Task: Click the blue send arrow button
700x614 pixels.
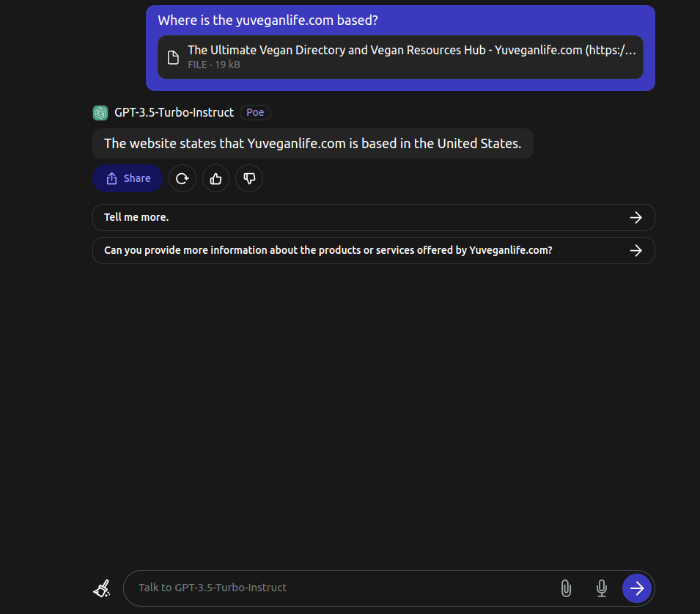Action: click(x=637, y=588)
